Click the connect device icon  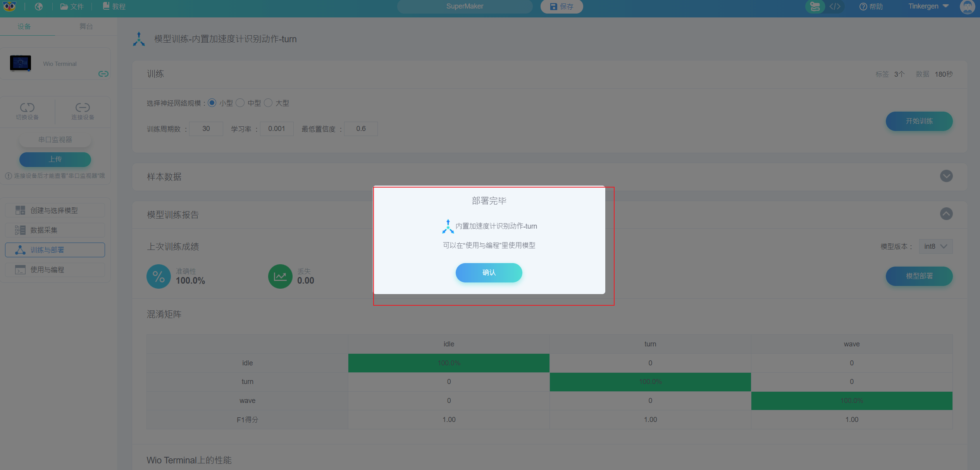tap(83, 107)
